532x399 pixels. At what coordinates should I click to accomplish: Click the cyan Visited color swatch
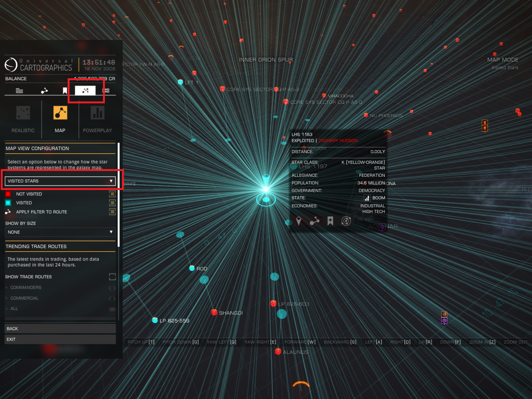[8, 203]
